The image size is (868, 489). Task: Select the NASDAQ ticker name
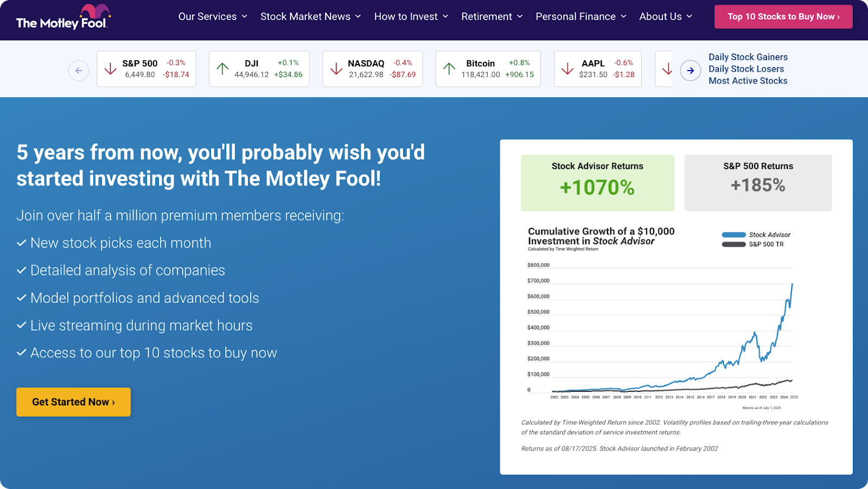pyautogui.click(x=366, y=63)
